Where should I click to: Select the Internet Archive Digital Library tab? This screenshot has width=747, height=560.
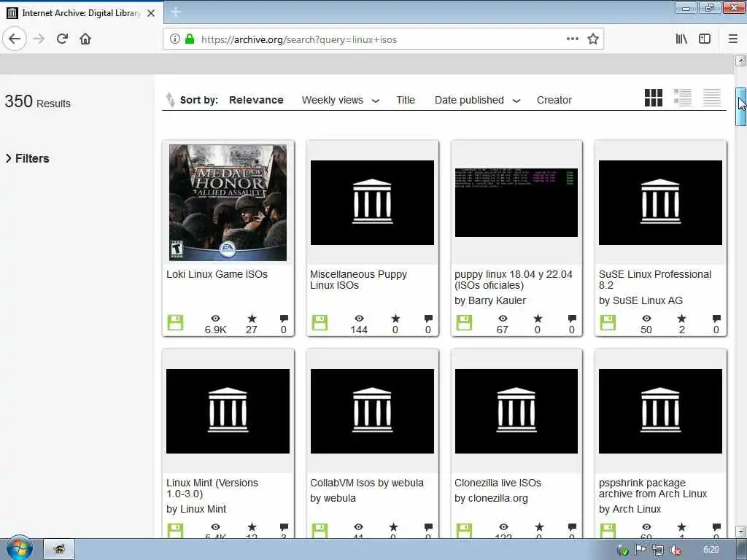tap(81, 13)
